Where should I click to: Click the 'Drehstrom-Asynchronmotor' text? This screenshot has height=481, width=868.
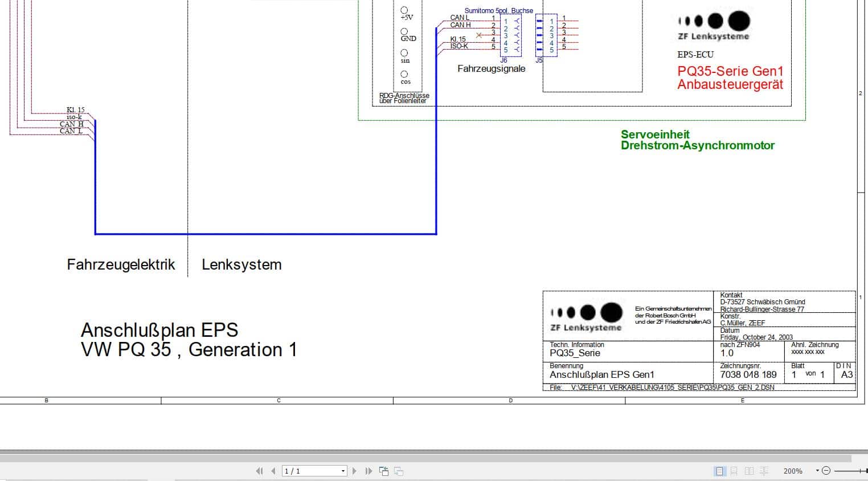pyautogui.click(x=698, y=145)
